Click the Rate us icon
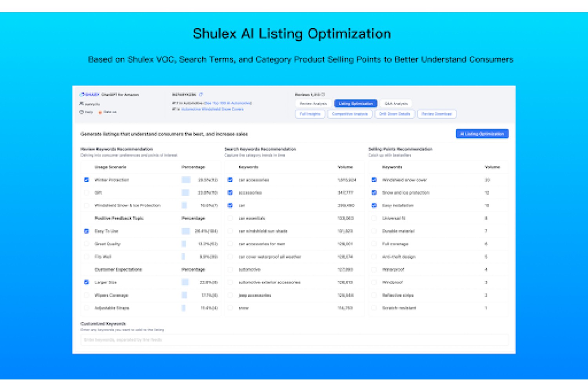This screenshot has height=392, width=588. 100,112
